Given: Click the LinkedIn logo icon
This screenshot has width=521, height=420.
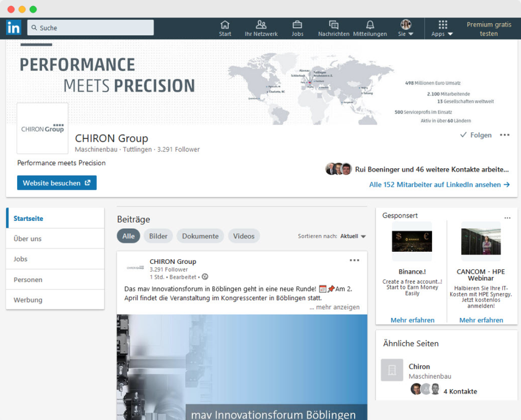Looking at the screenshot, I should (x=14, y=28).
